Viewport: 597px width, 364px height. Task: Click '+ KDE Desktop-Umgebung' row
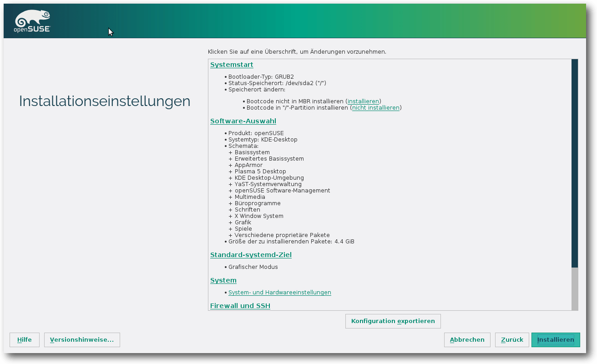(x=266, y=178)
